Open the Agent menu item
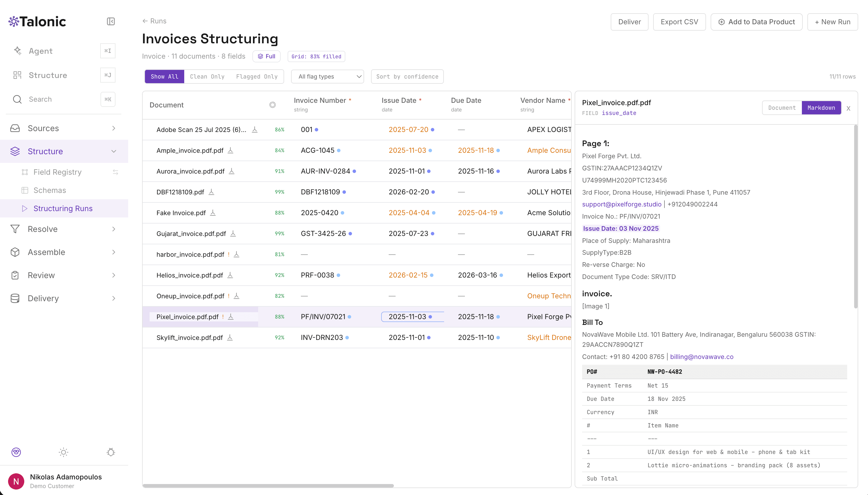Image resolution: width=868 pixels, height=495 pixels. (x=41, y=51)
